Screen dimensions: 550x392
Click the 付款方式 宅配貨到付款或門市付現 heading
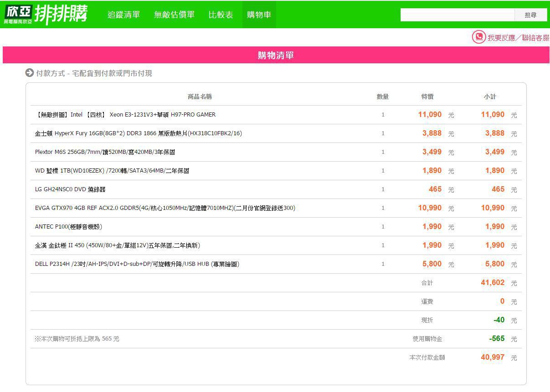pos(94,73)
